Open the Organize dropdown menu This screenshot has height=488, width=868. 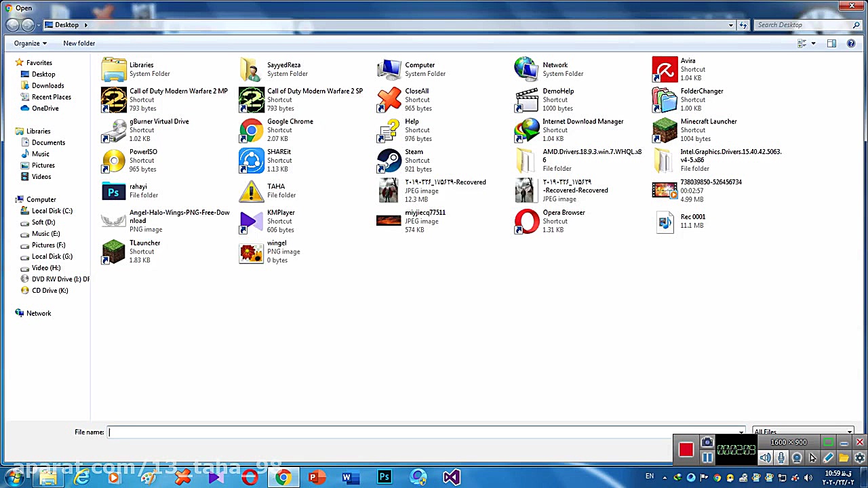[x=31, y=43]
